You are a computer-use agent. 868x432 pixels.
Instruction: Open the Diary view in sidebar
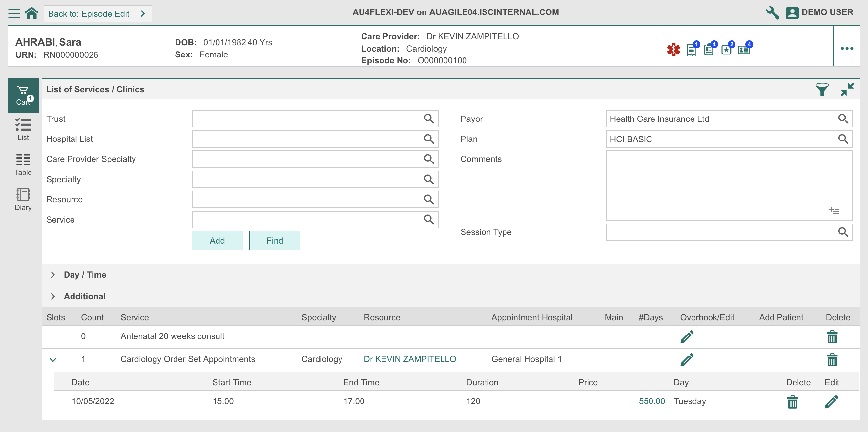click(23, 199)
